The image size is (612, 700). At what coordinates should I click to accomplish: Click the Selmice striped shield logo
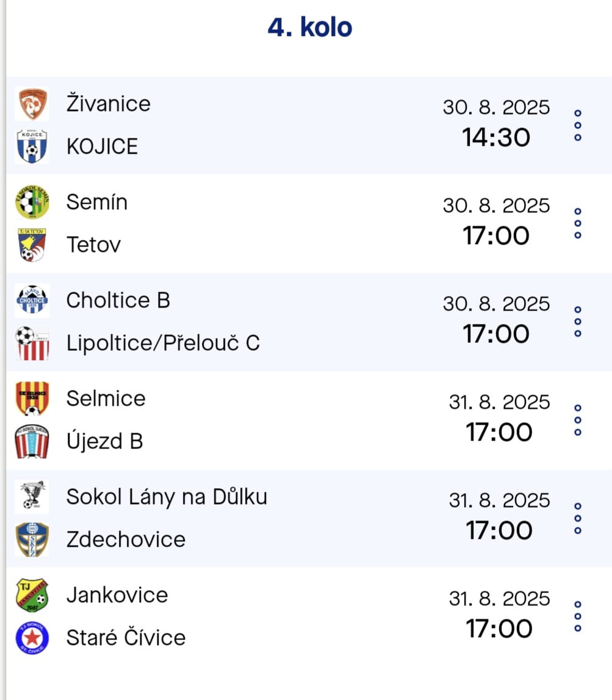[x=32, y=399]
